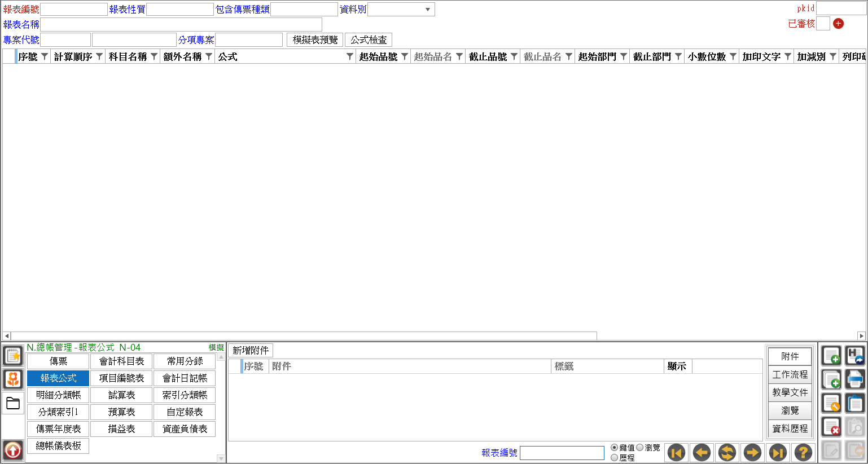Switch to the 資料歷程 tab

(x=790, y=428)
